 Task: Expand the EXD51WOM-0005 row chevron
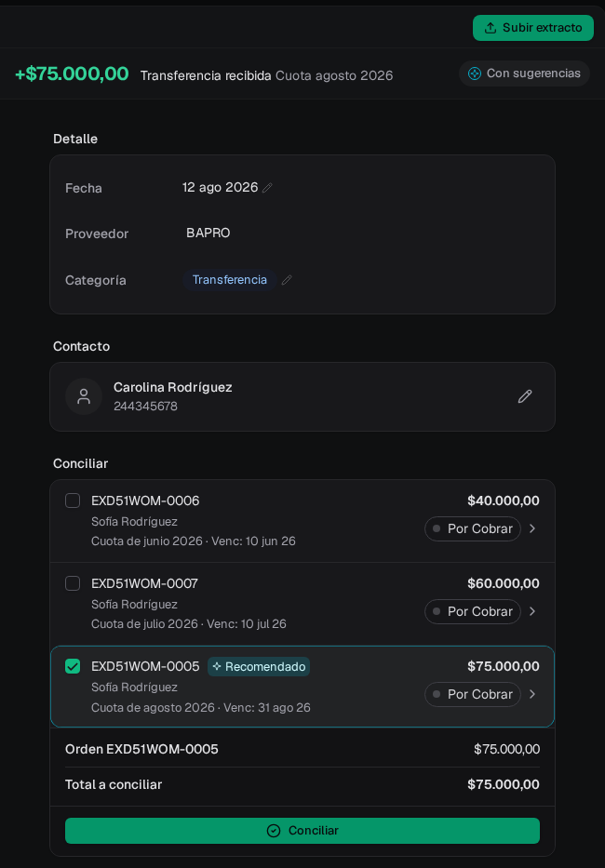coord(532,694)
